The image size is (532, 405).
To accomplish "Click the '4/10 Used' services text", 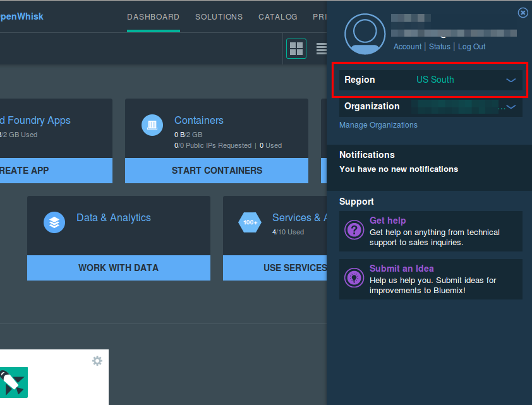I will coord(288,232).
